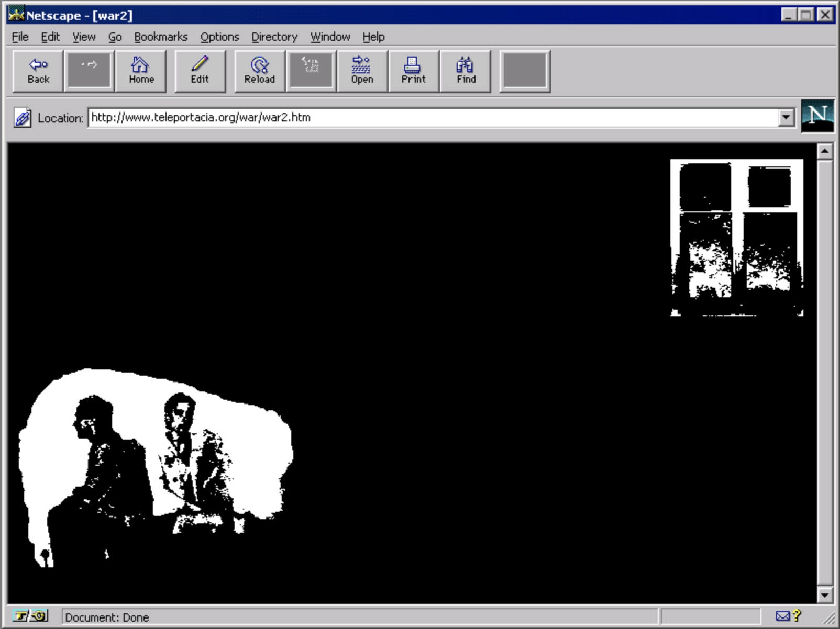Screen dimensions: 840x629
Task: Find text with the binoculars button
Action: [466, 72]
